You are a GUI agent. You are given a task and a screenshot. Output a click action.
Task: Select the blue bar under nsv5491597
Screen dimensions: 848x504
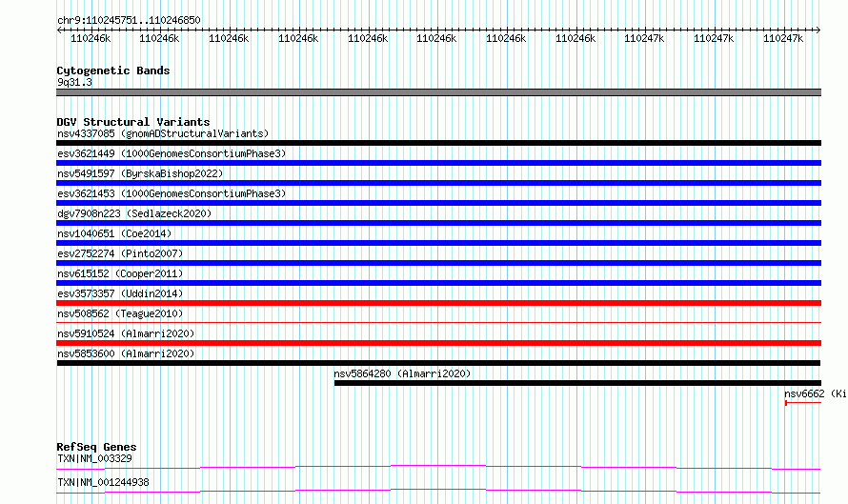[438, 183]
